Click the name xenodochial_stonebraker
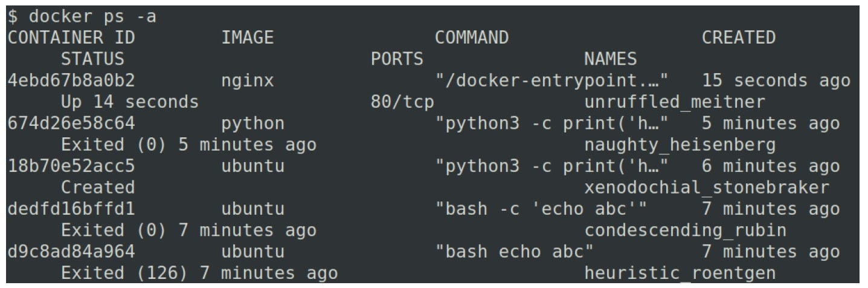This screenshot has height=288, width=868. click(706, 188)
